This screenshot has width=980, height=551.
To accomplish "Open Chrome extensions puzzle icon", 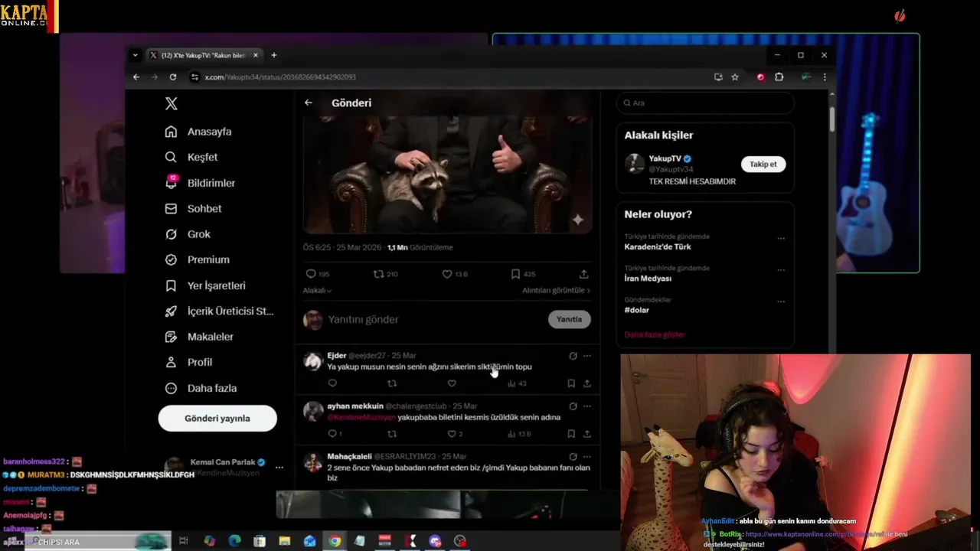I will (779, 77).
